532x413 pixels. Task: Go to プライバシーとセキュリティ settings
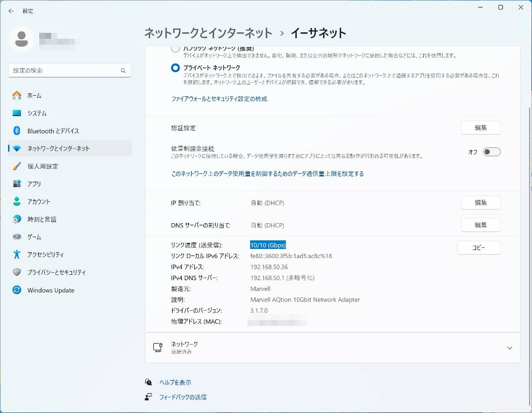[56, 273]
